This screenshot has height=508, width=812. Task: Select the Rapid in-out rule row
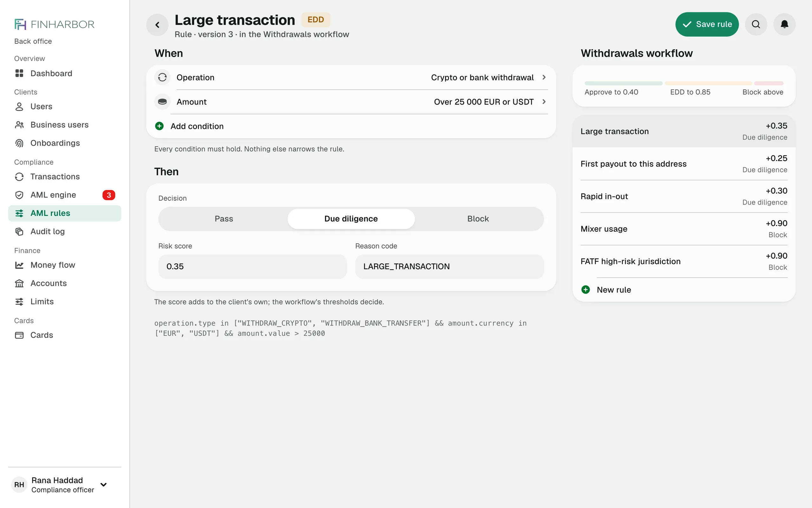(684, 196)
